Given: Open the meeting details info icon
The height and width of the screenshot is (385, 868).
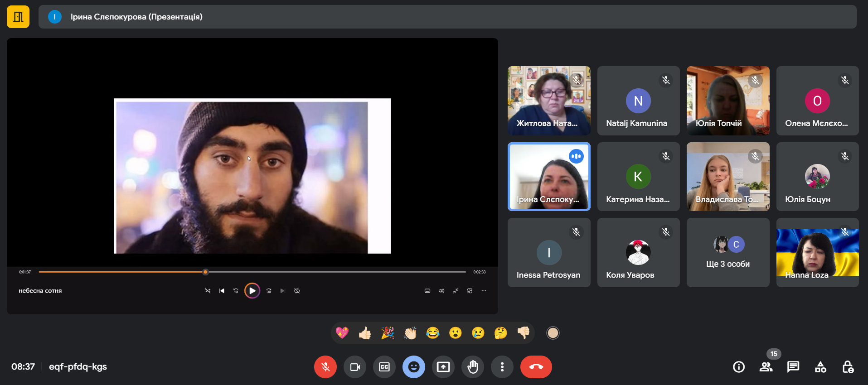Looking at the screenshot, I should click(739, 367).
